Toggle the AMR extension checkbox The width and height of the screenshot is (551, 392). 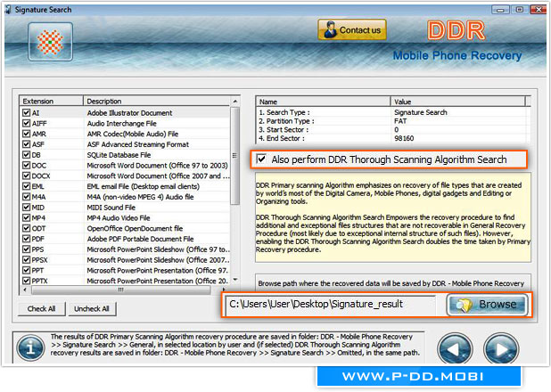[x=26, y=134]
